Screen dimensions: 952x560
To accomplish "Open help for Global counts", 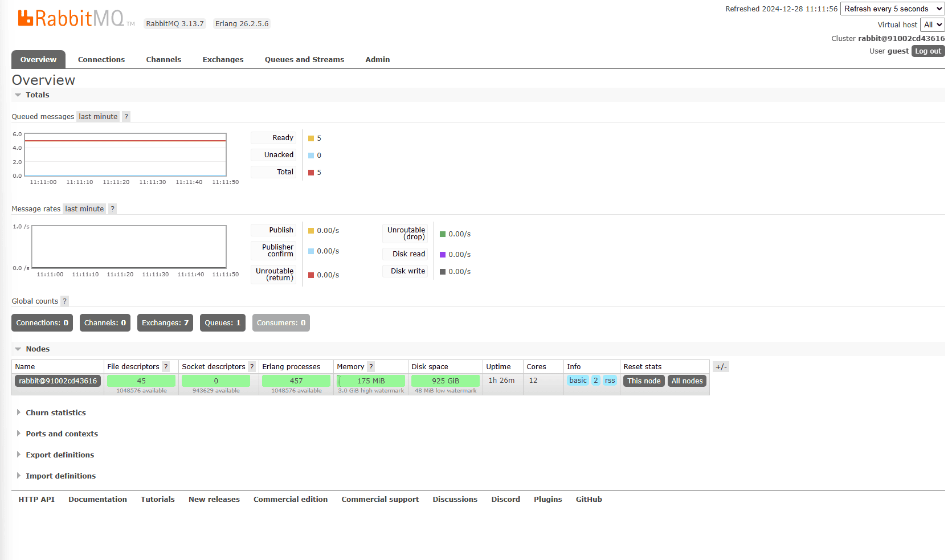I will coord(65,301).
